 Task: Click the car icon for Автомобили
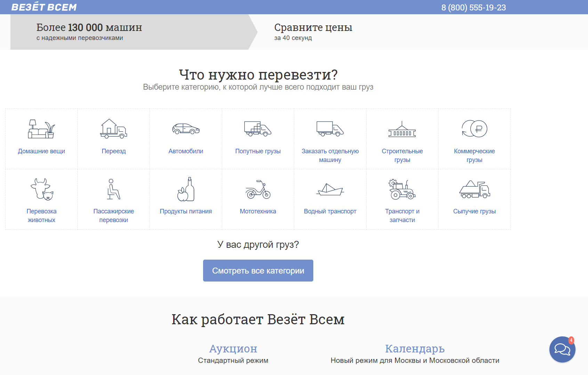coord(186,129)
